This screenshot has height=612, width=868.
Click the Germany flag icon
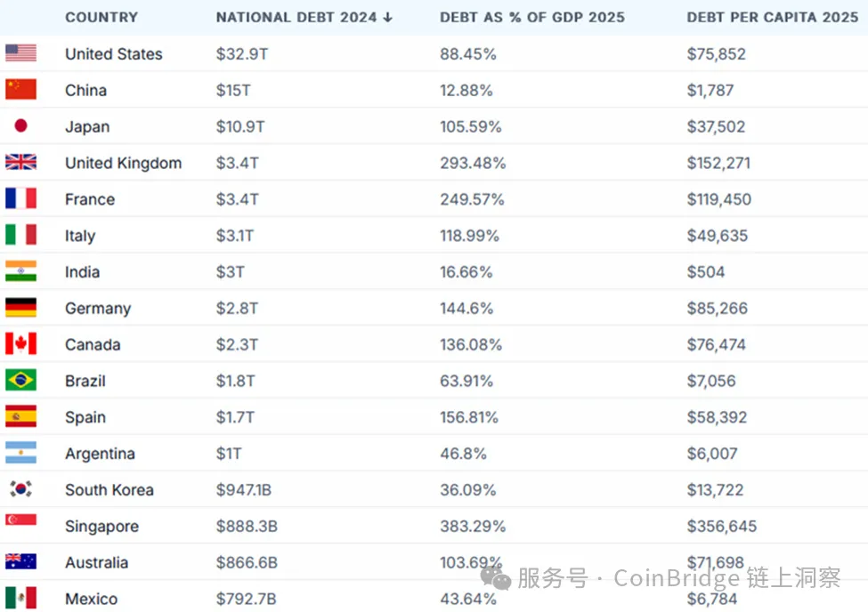[20, 308]
